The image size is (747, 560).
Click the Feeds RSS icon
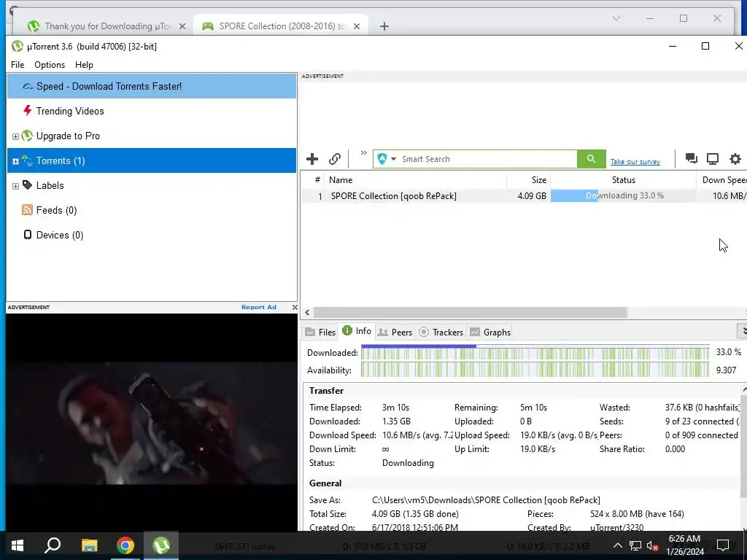tap(27, 210)
